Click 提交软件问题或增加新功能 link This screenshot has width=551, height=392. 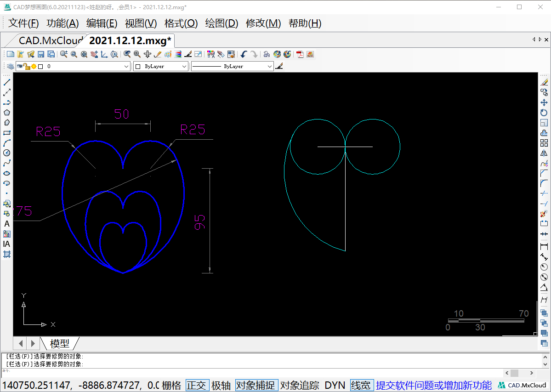434,385
